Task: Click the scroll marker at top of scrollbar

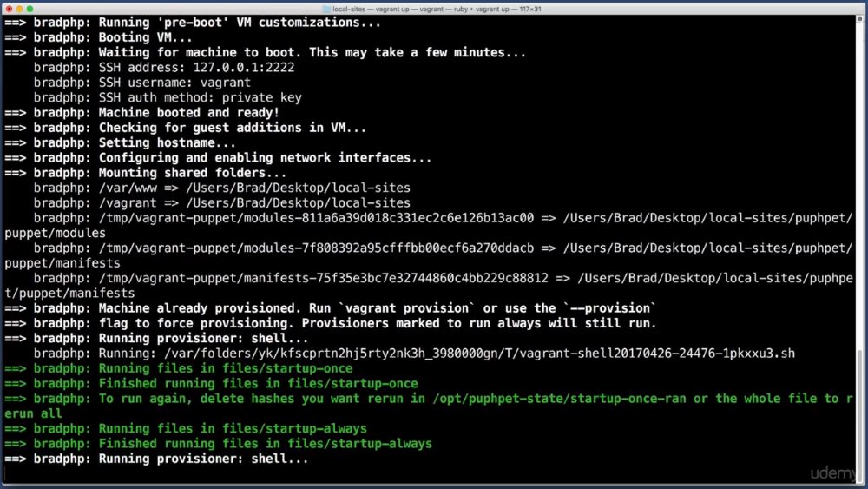Action: 859,19
